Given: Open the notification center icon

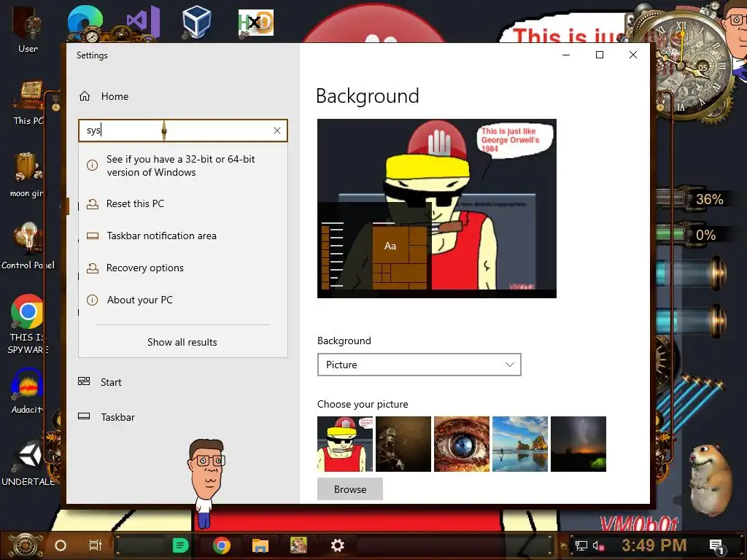Looking at the screenshot, I should coord(716,546).
